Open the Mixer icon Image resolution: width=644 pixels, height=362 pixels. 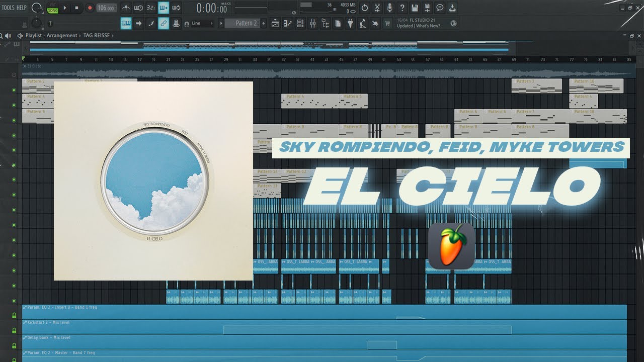click(313, 23)
